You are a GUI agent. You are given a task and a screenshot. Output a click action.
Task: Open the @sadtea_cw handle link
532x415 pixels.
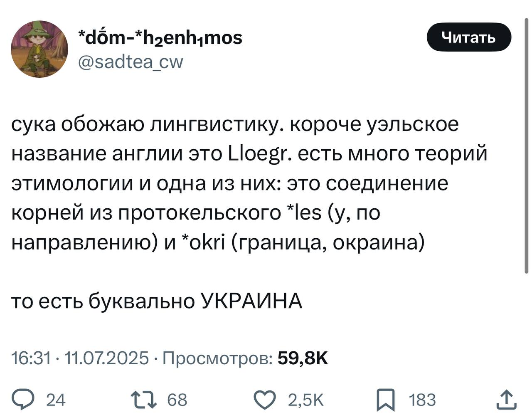[x=130, y=62]
